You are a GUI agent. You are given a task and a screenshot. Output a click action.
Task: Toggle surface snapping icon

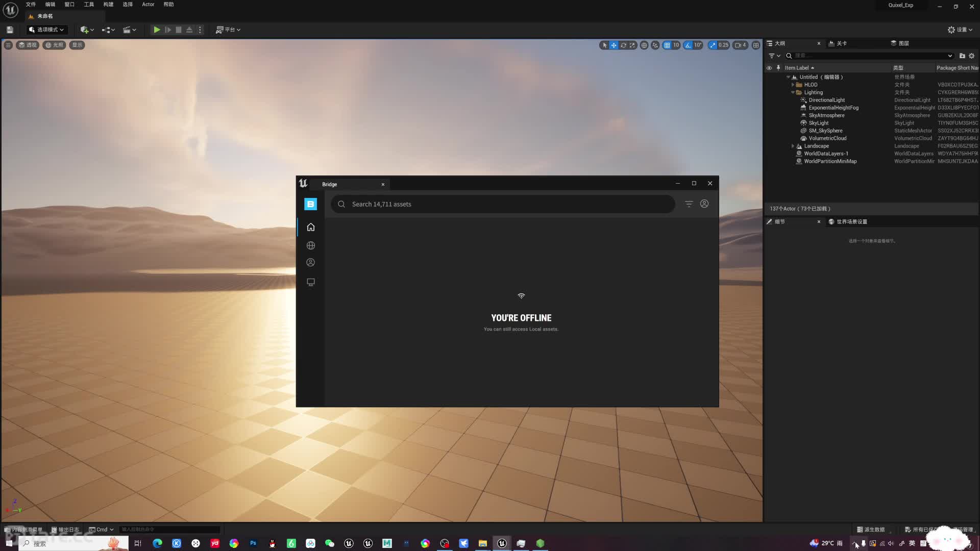655,45
